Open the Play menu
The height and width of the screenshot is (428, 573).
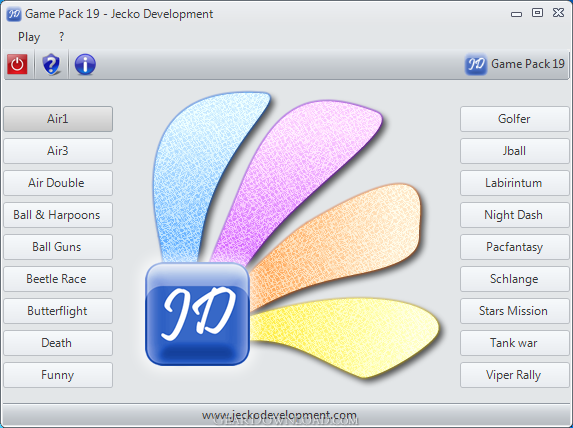[29, 37]
